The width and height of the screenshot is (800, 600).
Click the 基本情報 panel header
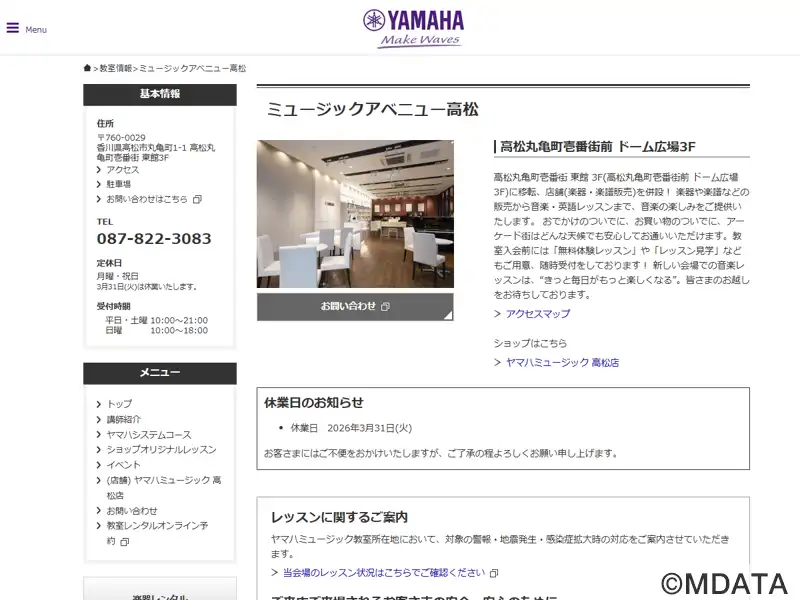(160, 94)
